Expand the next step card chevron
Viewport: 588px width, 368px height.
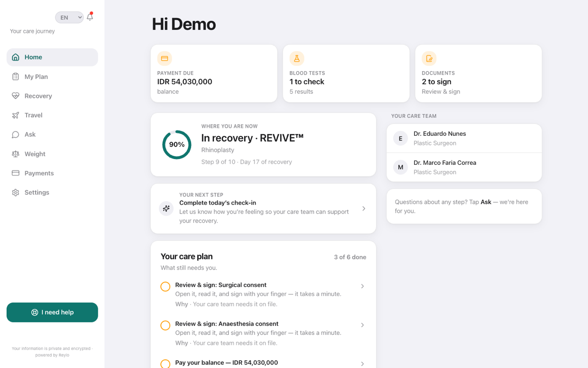tap(364, 208)
